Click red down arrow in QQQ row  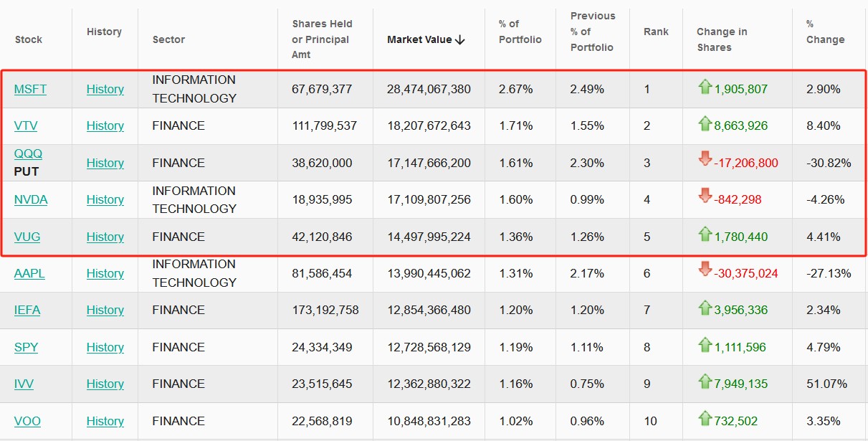pos(705,160)
